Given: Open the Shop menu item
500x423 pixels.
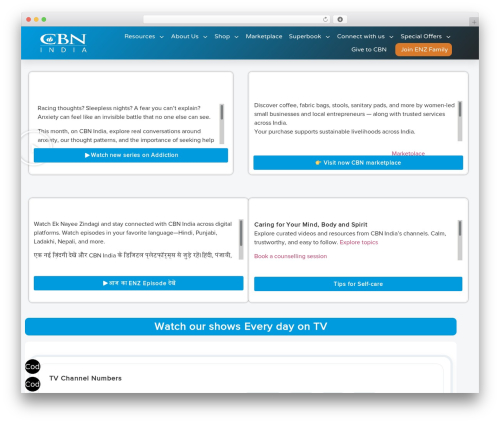Looking at the screenshot, I should 222,36.
